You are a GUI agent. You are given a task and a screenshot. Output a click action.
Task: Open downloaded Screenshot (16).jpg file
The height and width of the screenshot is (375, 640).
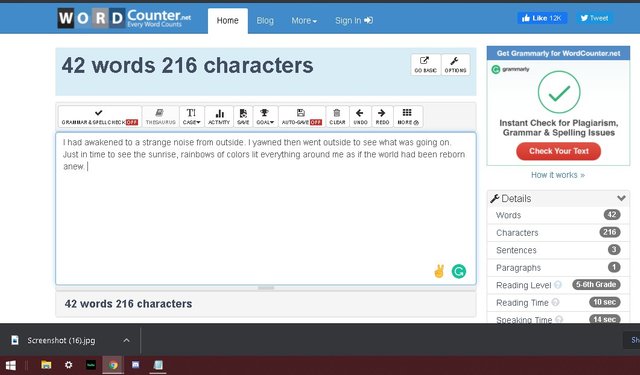61,340
